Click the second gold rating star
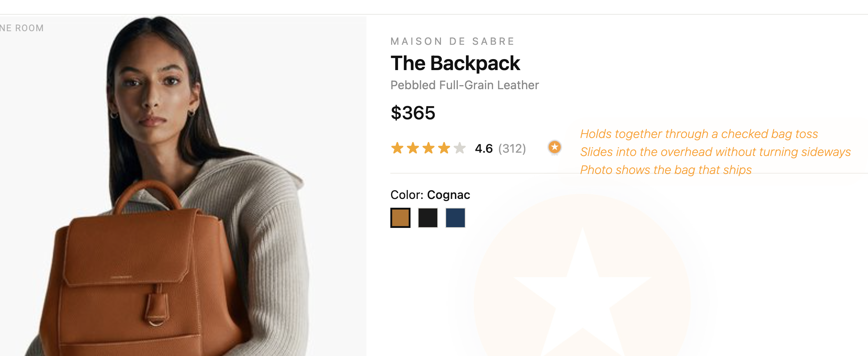Viewport: 868px width, 356px height. point(413,148)
